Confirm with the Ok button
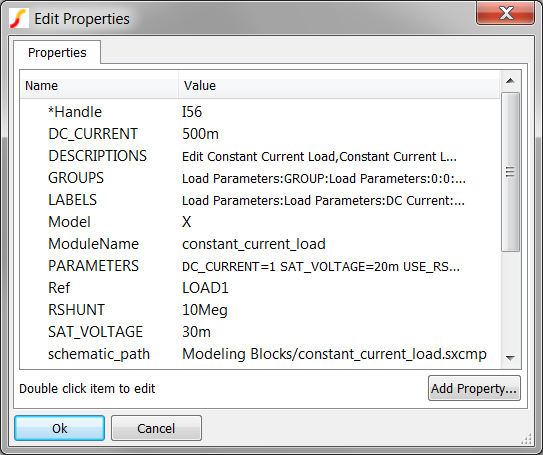 pos(60,428)
